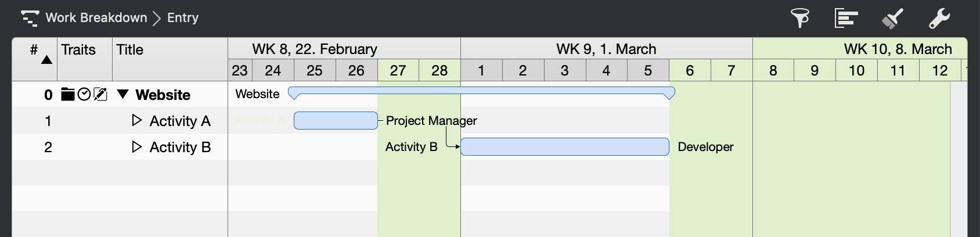Collapse the Website group triangle
This screenshot has width=980, height=237.
[123, 94]
